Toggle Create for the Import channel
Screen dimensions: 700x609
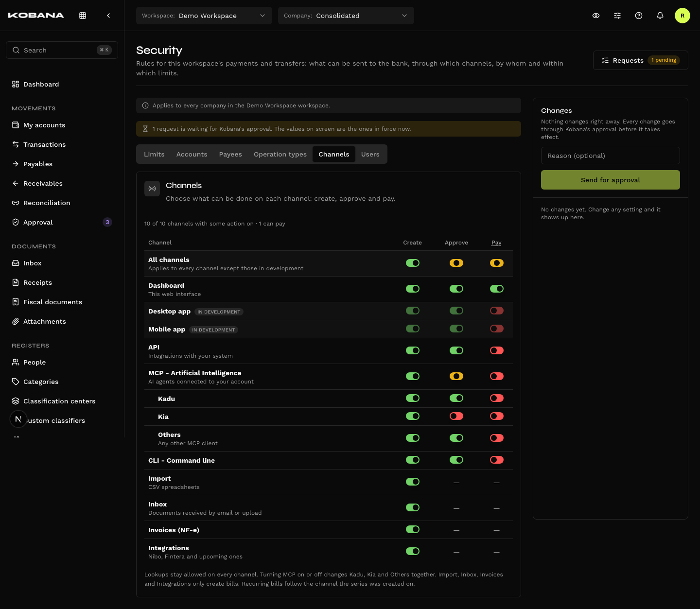413,482
